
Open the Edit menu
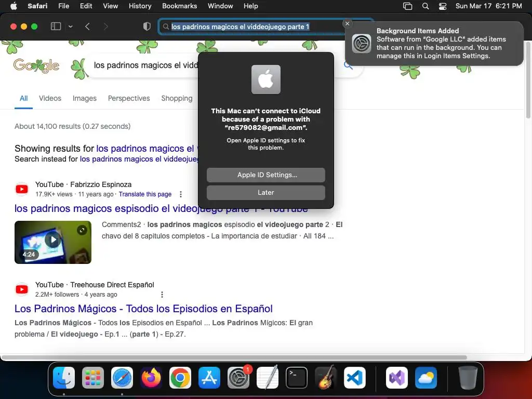coord(86,6)
